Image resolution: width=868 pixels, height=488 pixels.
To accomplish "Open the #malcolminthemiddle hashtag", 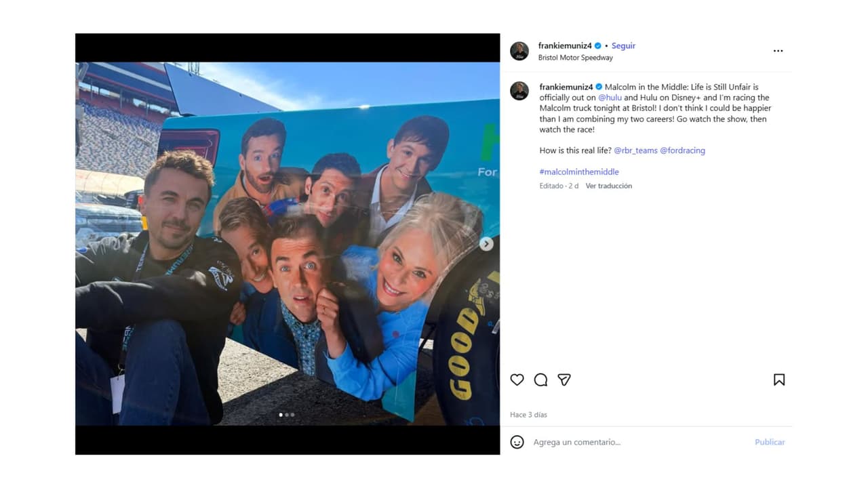I will pos(579,172).
